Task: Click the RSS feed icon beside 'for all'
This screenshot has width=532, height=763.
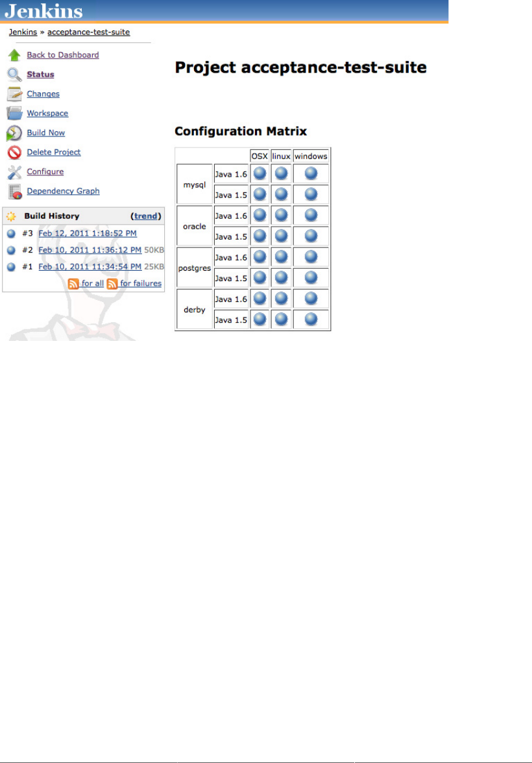Action: (73, 284)
